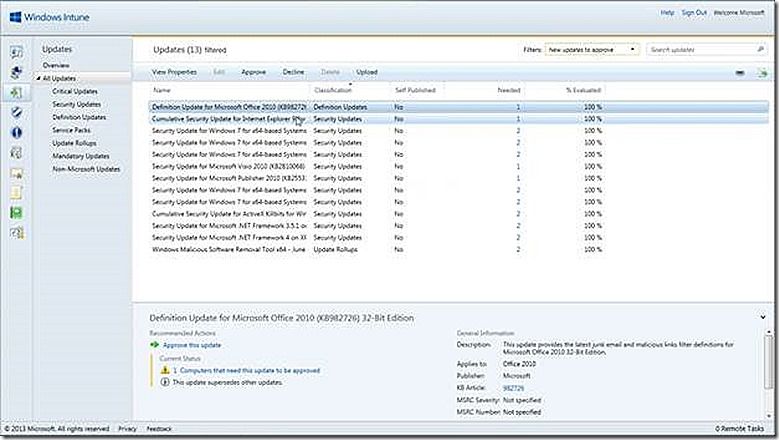Open the Groups workspace icon
Screen dimensions: 779x440
[16, 73]
